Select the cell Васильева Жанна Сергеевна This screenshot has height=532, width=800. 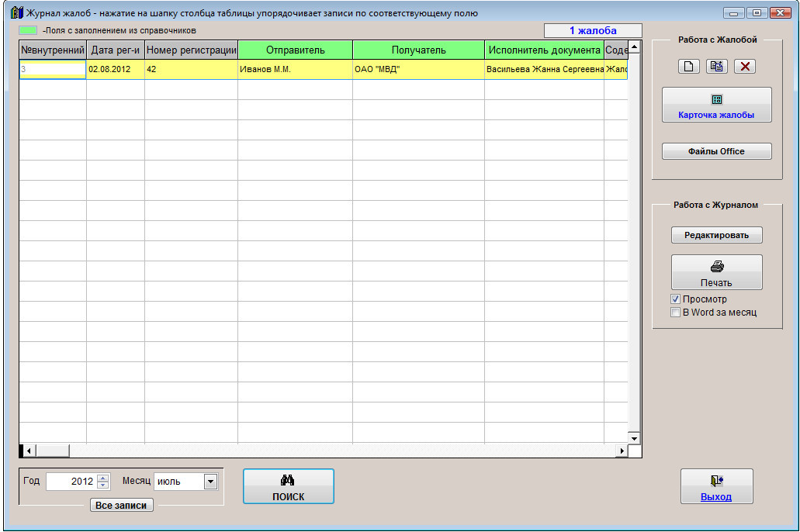[x=545, y=69]
